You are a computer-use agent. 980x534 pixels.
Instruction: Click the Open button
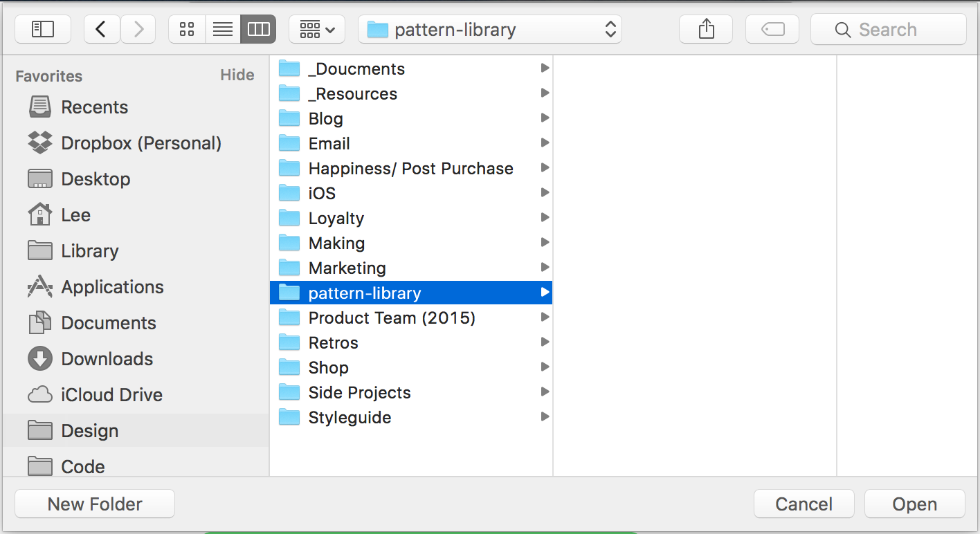coord(914,504)
